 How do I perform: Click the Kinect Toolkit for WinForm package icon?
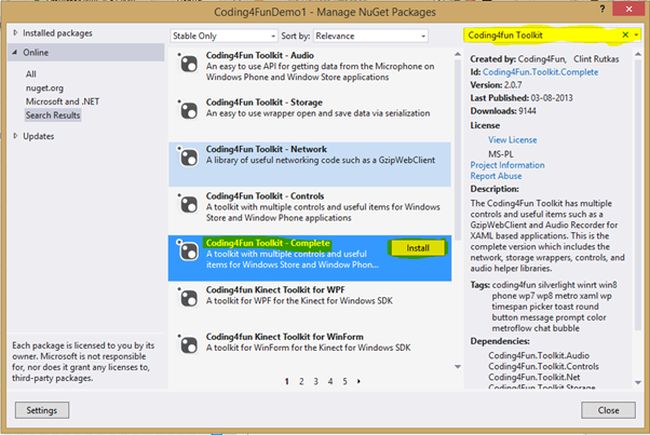click(x=189, y=345)
